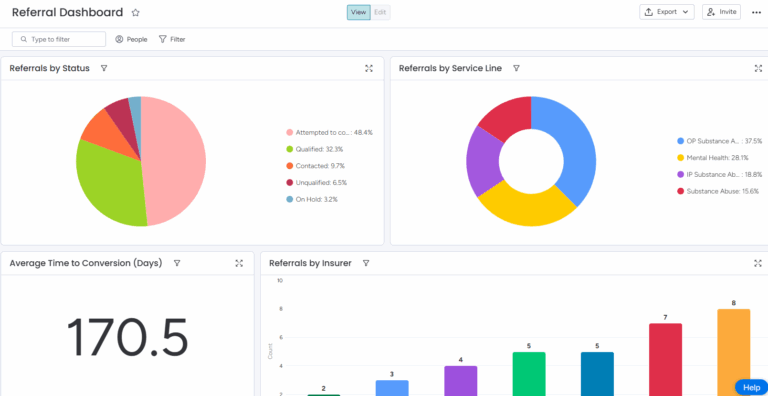Screen dimensions: 768x396
Task: Expand Average Time to Conversion to fullscreen
Action: click(239, 263)
